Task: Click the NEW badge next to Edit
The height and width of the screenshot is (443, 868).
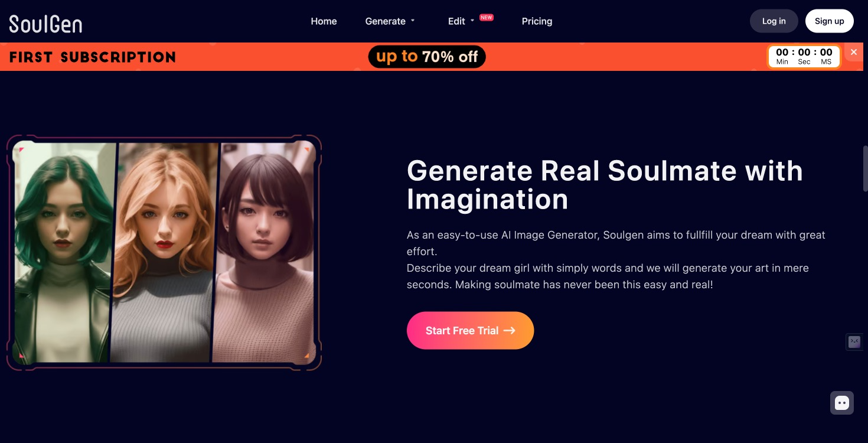Action: coord(486,17)
